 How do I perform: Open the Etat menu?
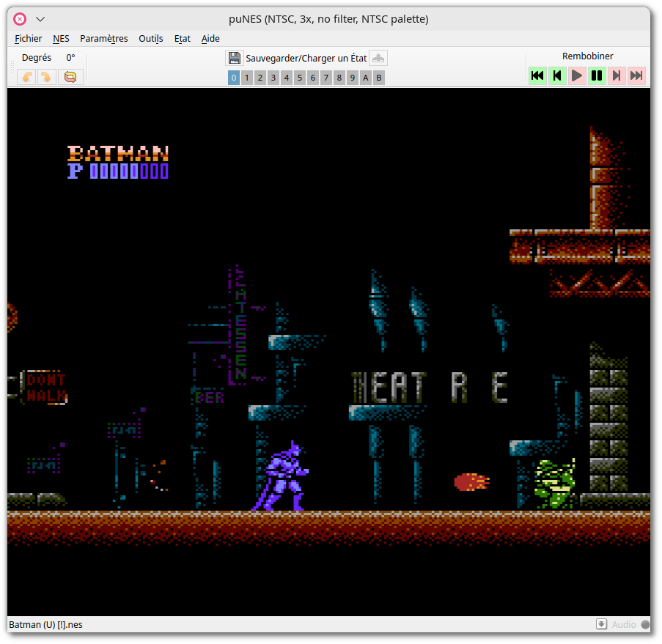pos(183,38)
